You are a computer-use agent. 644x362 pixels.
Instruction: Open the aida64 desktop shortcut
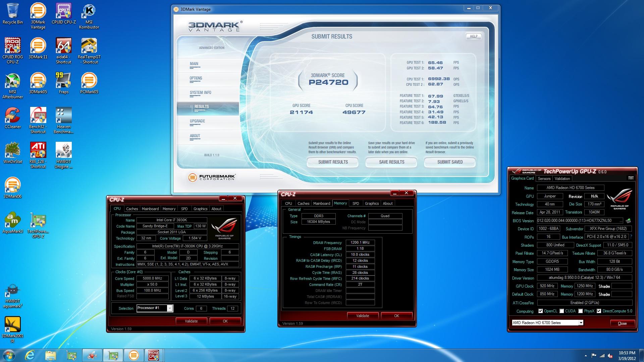[x=64, y=51]
